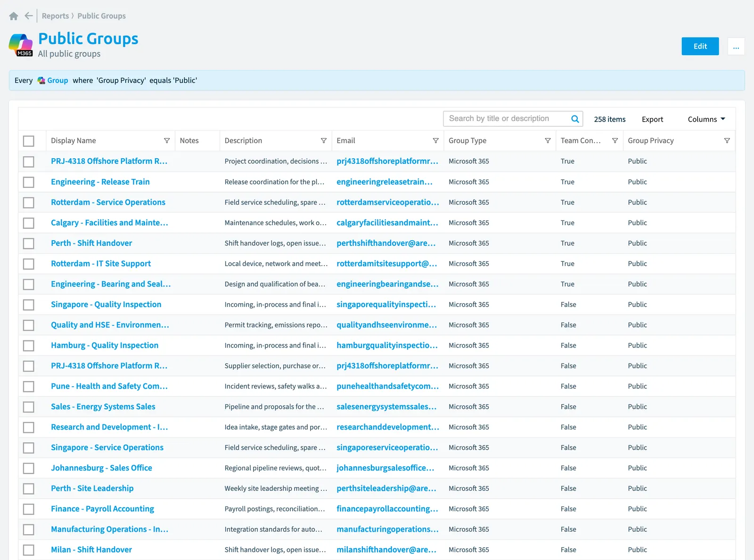Screen dimensions: 754x560
Task: Check the Engineering - Release Train row
Action: tap(29, 182)
